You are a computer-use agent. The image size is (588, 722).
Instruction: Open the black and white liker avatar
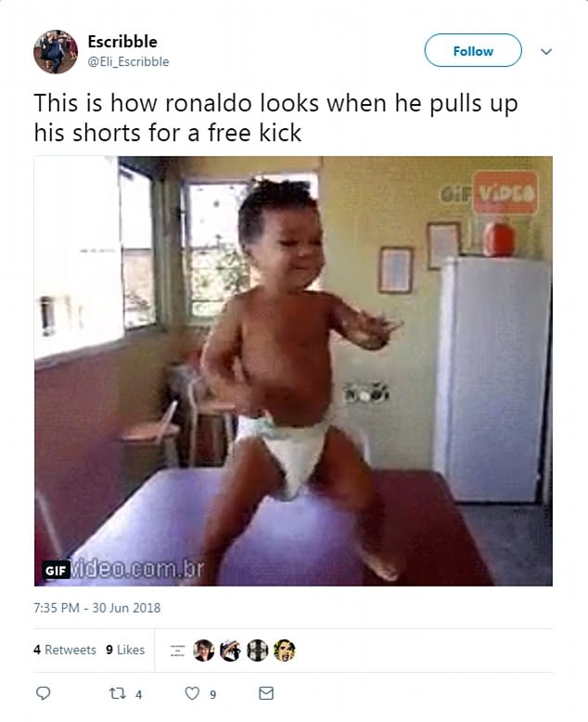(x=257, y=651)
